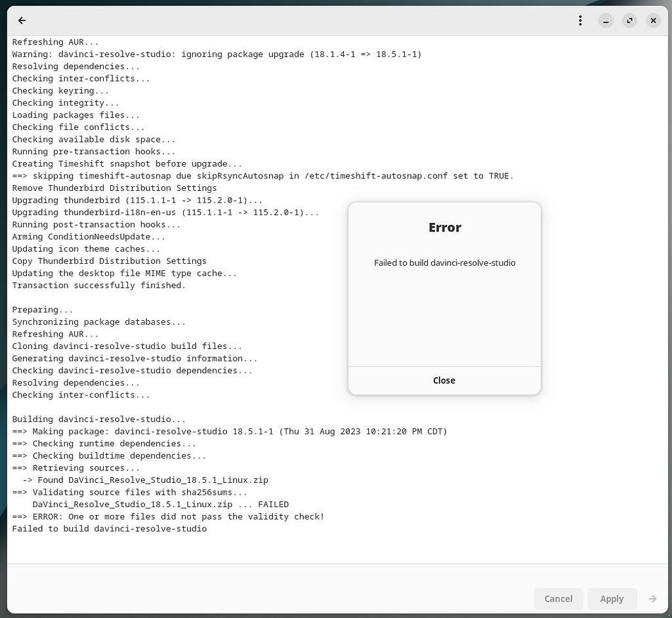672x618 pixels.
Task: Click the Cancel button
Action: tap(558, 599)
